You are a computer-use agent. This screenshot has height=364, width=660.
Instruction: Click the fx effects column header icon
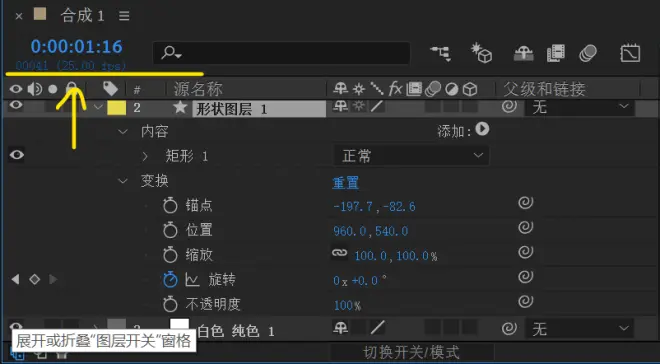tap(395, 89)
